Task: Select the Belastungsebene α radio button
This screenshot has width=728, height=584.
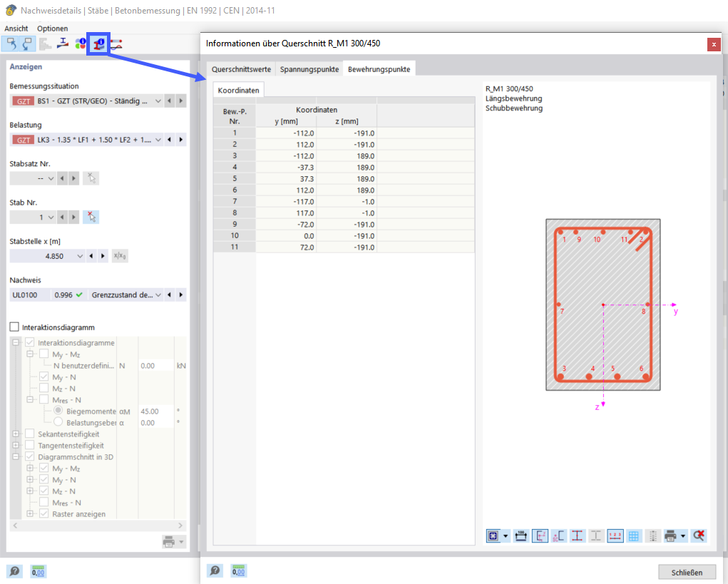Action: 58,422
